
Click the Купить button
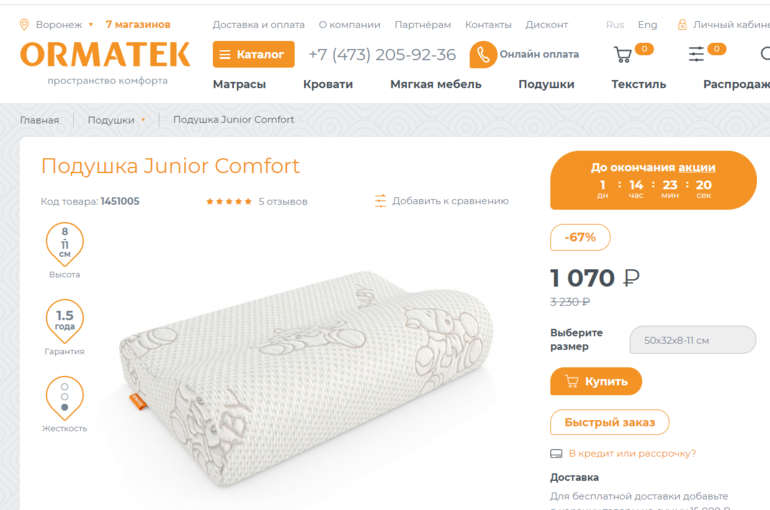click(596, 381)
